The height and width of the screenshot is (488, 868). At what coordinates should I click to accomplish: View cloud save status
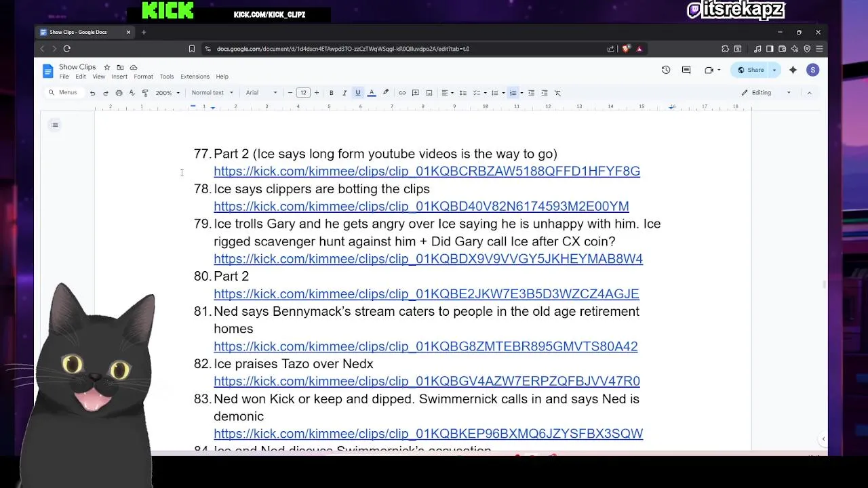(134, 67)
